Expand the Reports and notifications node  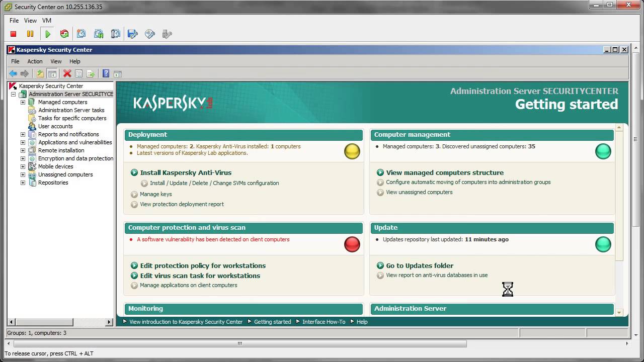(x=23, y=134)
